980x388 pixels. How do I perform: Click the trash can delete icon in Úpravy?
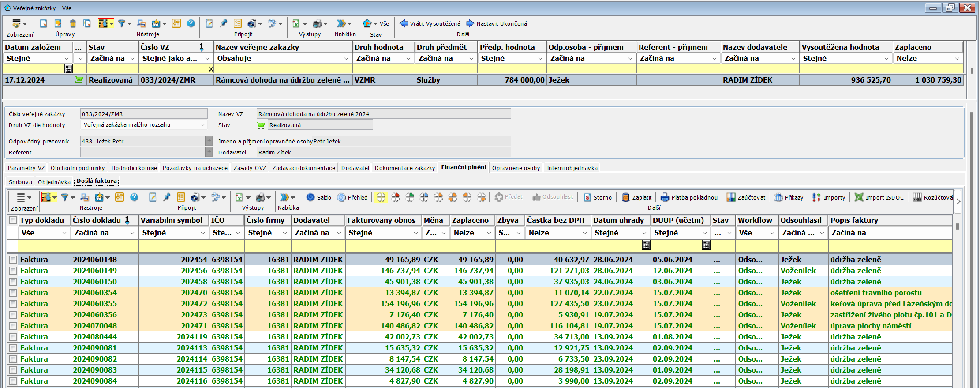click(73, 23)
